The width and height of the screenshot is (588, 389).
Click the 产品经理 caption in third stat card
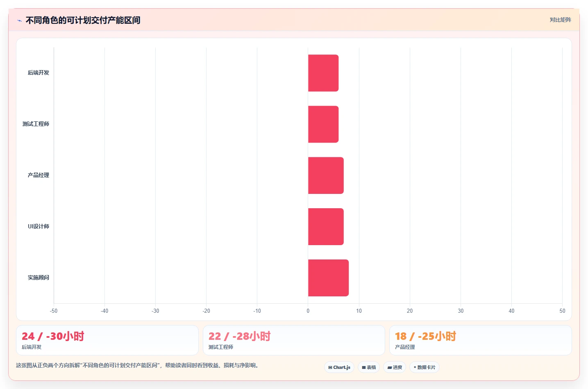(405, 347)
